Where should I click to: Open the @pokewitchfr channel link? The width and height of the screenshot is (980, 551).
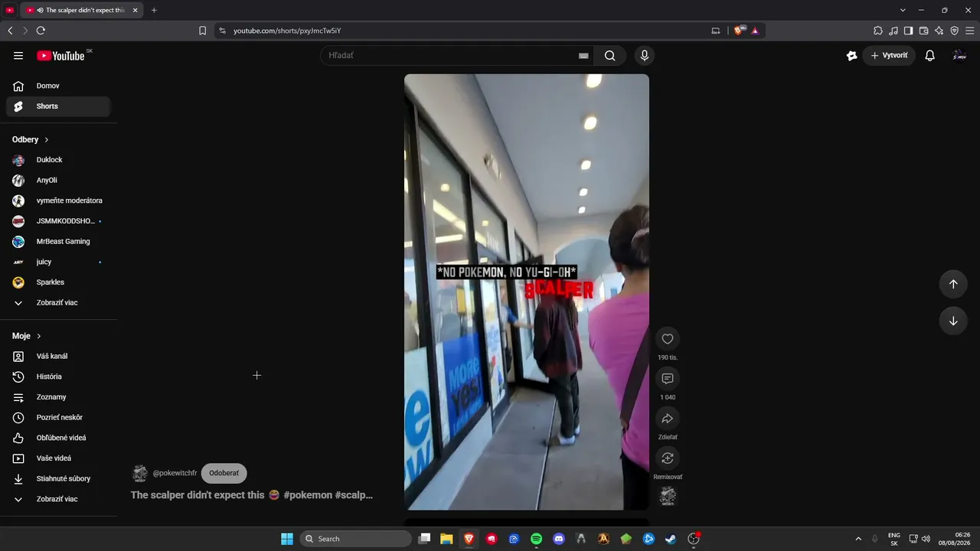tap(175, 473)
